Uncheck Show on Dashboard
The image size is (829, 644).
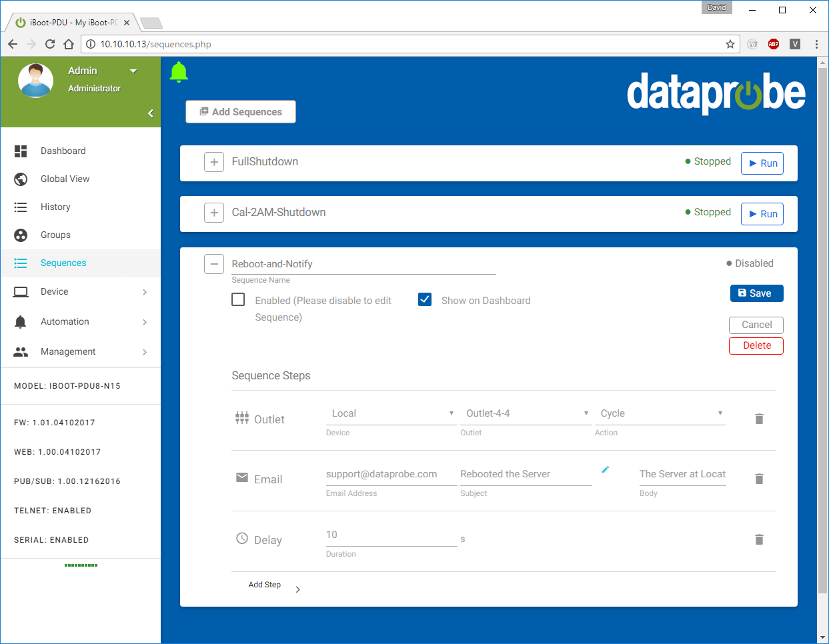[425, 299]
